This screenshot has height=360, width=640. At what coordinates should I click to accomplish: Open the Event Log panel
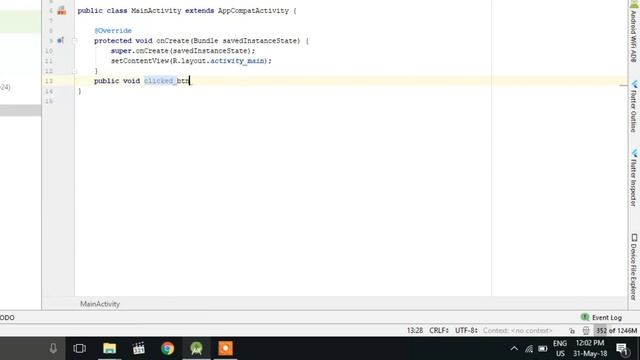tap(602, 318)
